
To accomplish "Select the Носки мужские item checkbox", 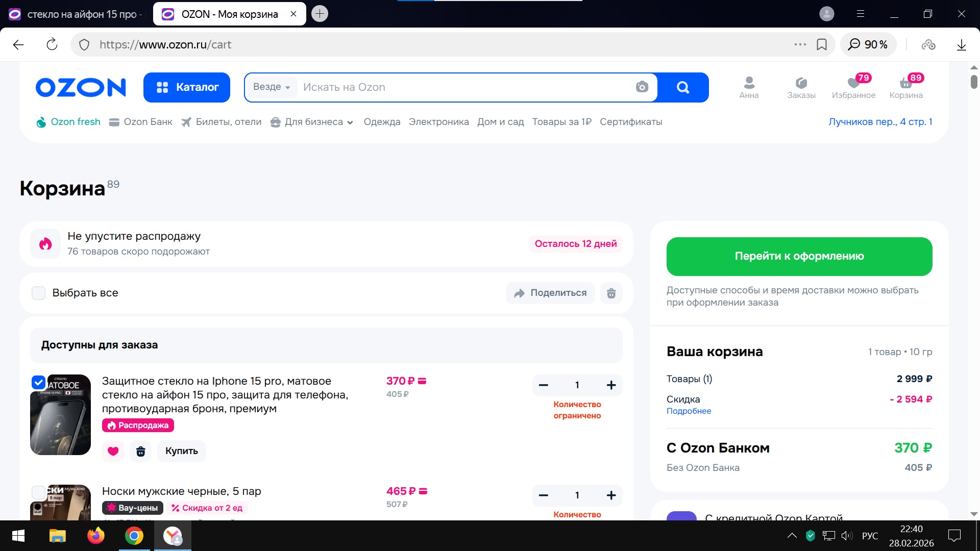I will [39, 492].
